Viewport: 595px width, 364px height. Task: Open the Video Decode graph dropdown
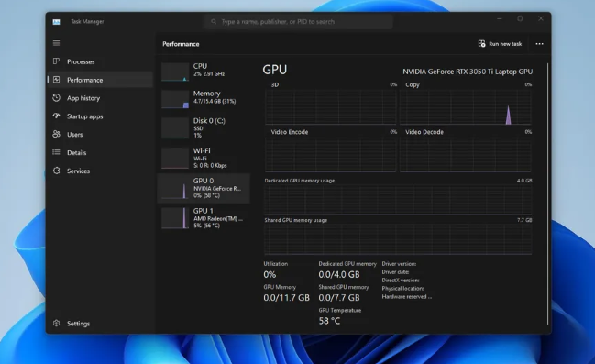(424, 132)
